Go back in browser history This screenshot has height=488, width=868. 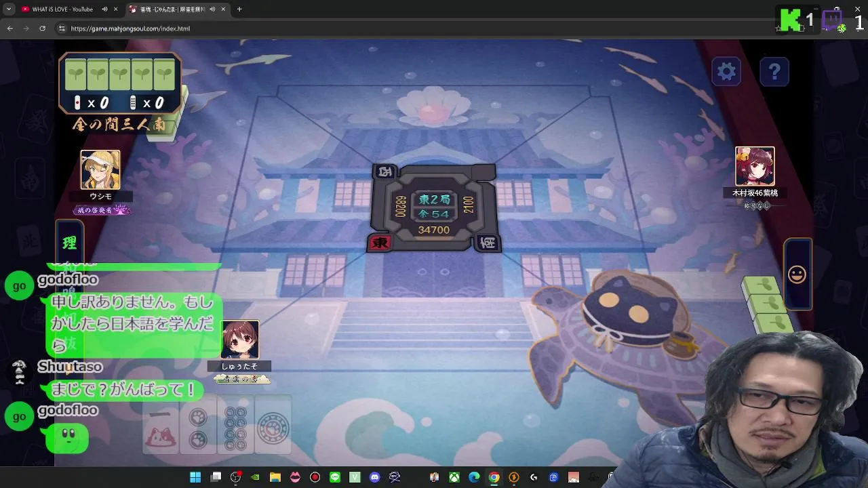click(x=9, y=28)
